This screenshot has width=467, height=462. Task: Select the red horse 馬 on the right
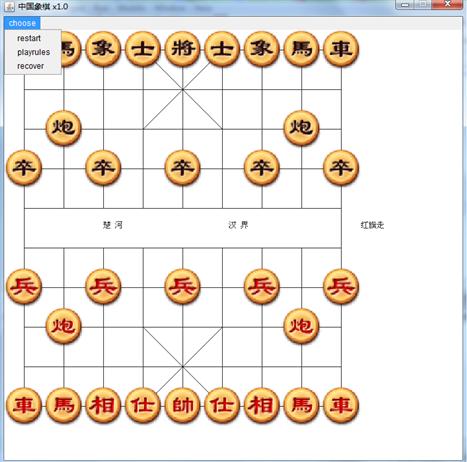click(x=301, y=405)
